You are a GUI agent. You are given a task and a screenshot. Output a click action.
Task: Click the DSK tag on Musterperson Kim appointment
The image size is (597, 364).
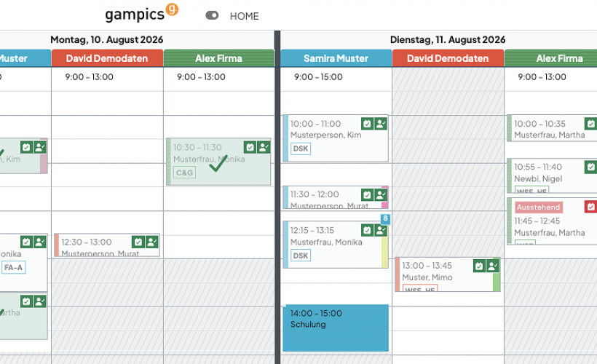coord(301,149)
